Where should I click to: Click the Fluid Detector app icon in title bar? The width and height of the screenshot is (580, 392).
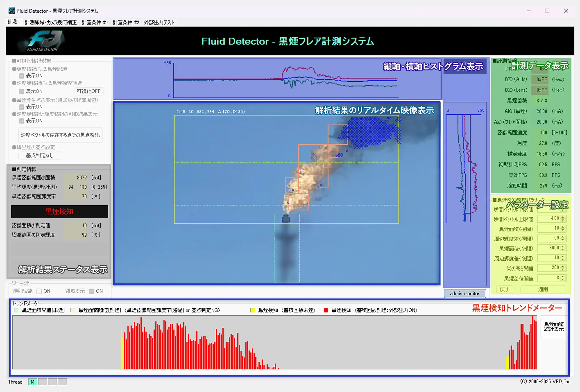12,11
